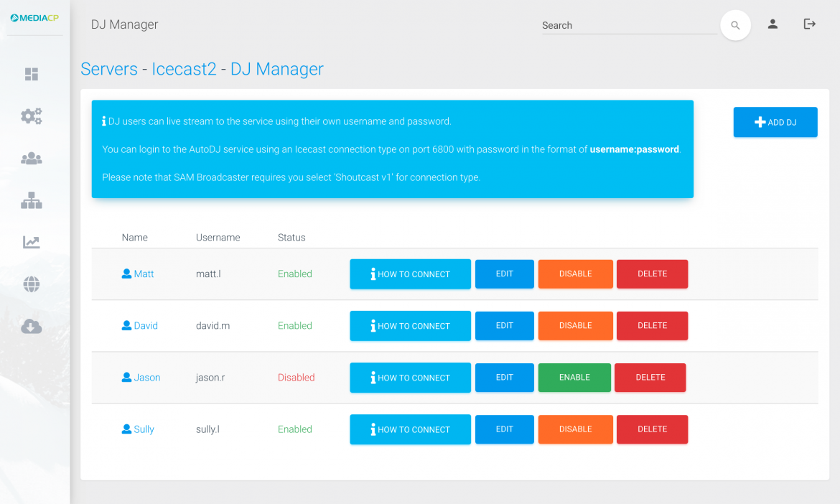
Task: Click the magnifier search button
Action: click(x=735, y=25)
